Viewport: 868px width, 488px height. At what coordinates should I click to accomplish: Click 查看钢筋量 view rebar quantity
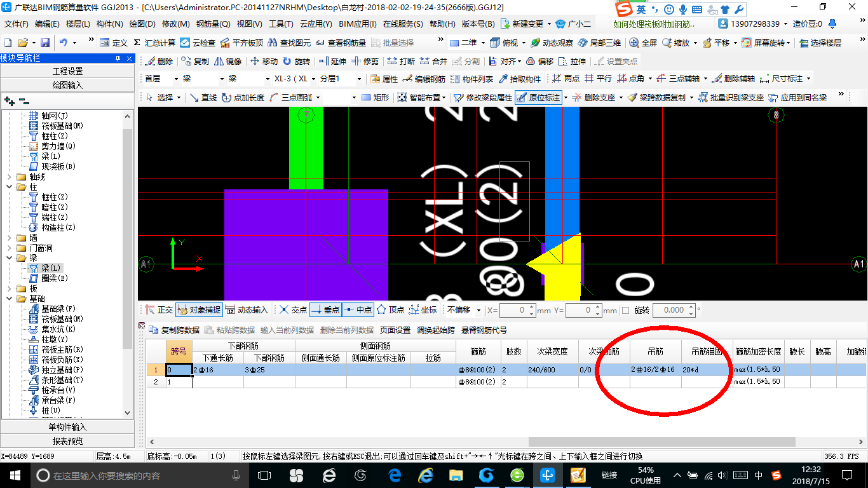tap(341, 43)
